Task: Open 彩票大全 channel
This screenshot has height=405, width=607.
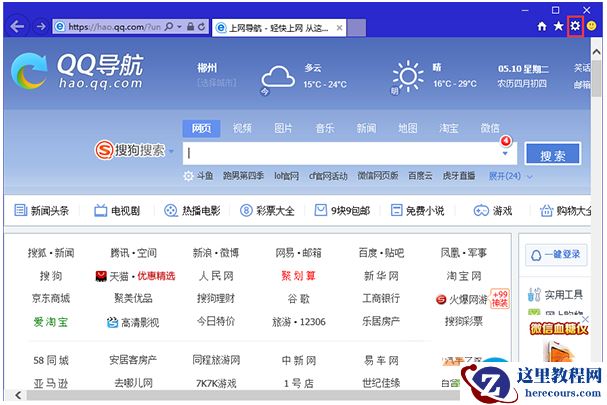Action: tap(267, 211)
